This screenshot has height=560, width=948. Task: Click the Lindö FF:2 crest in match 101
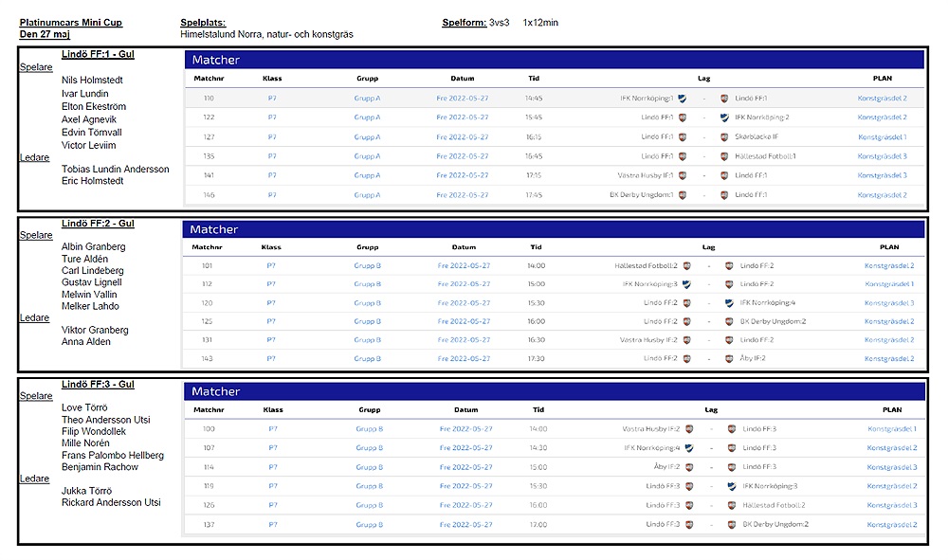(729, 266)
